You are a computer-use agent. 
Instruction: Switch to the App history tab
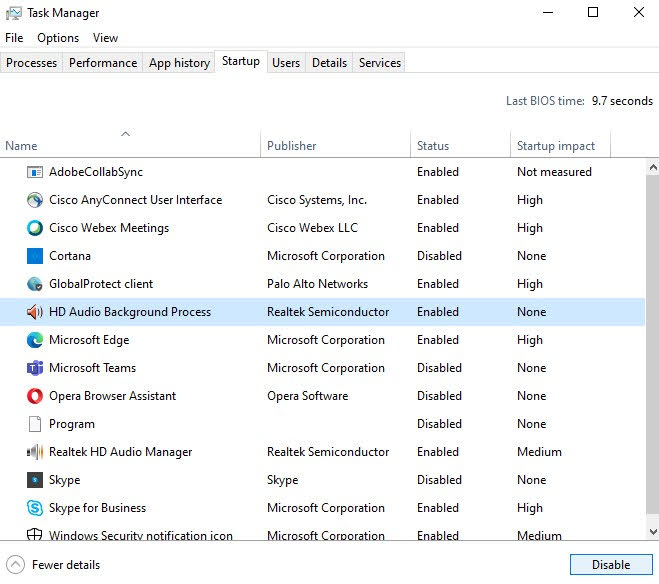click(179, 63)
